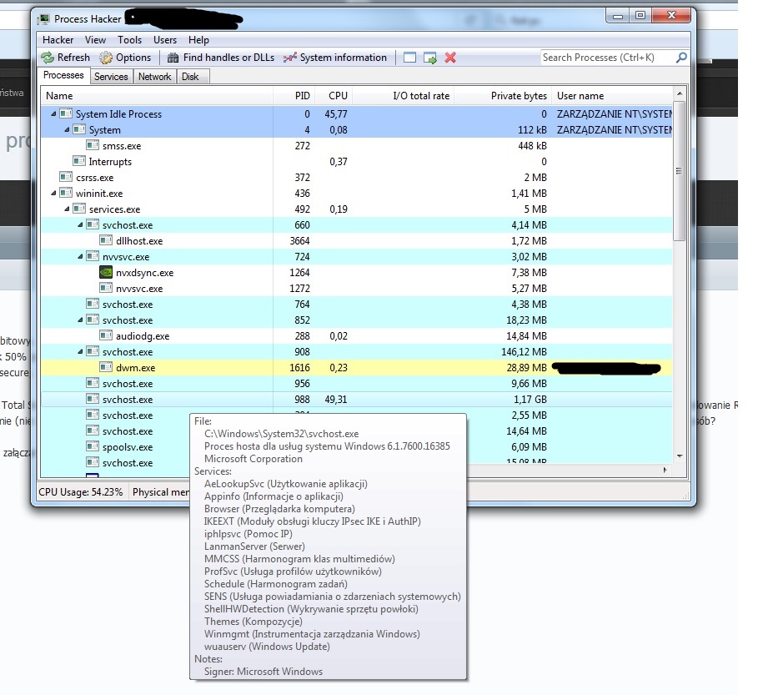Click the 1,17 GB private bytes cell

pos(530,399)
